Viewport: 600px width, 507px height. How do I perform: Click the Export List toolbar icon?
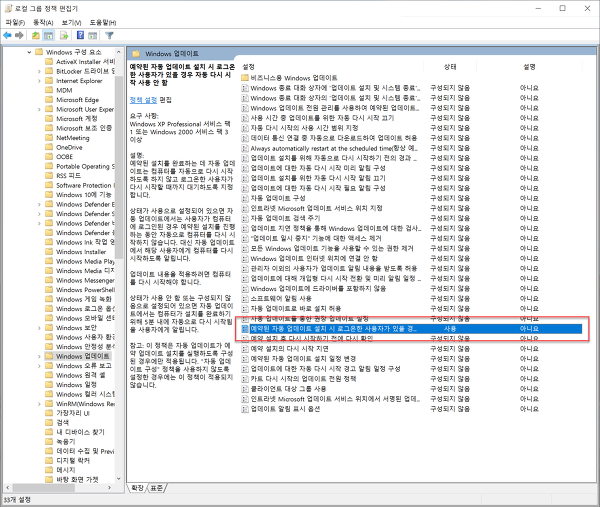pos(64,36)
